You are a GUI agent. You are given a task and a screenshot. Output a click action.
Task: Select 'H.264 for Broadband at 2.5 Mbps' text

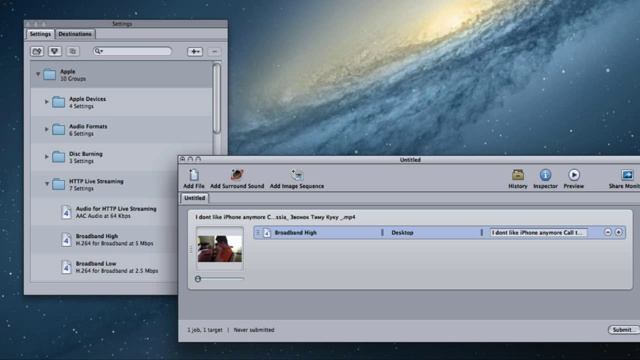coord(117,271)
